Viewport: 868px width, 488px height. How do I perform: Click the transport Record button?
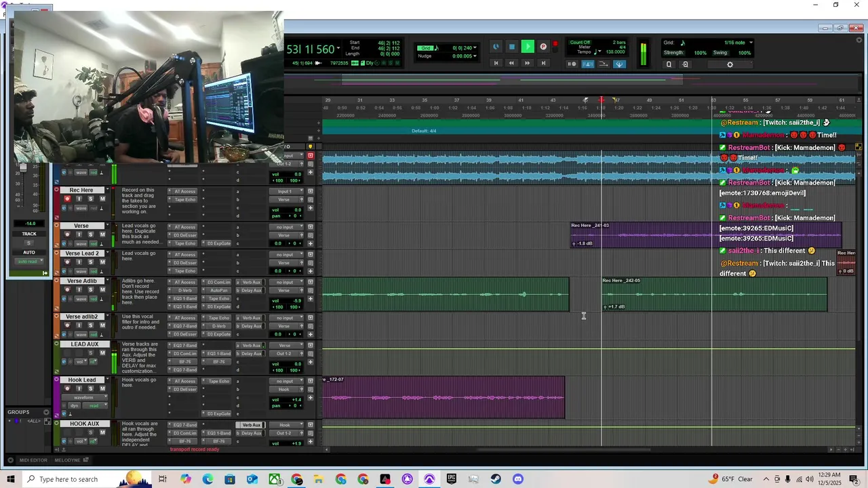[x=543, y=47]
